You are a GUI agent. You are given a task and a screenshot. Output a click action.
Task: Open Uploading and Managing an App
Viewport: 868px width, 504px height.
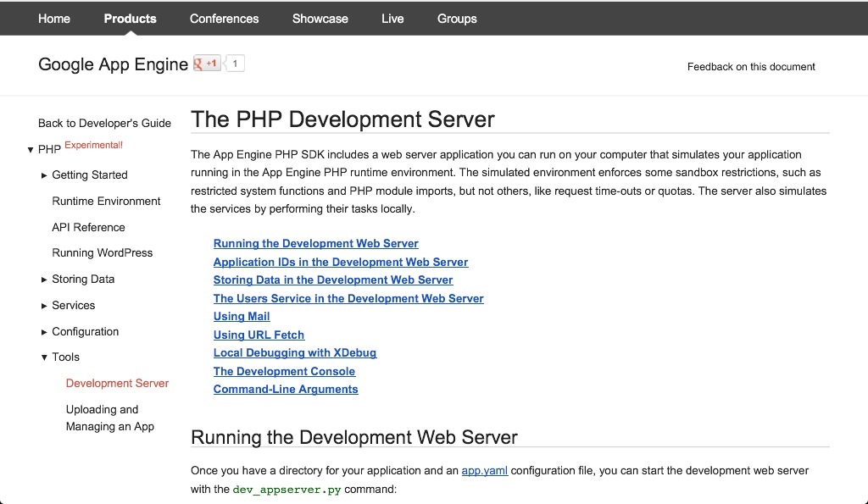point(110,418)
